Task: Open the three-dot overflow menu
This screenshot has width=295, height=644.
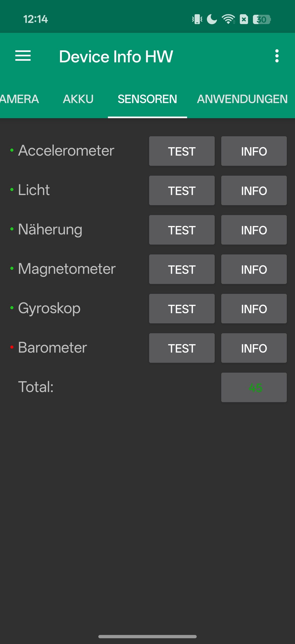Action: tap(277, 56)
